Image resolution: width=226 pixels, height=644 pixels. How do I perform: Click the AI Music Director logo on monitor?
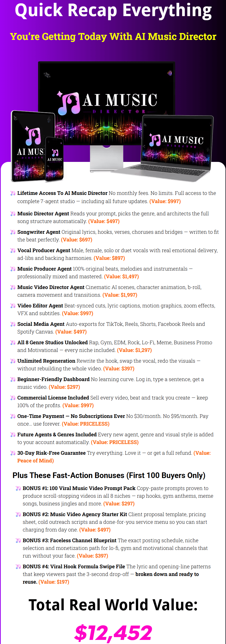[107, 103]
